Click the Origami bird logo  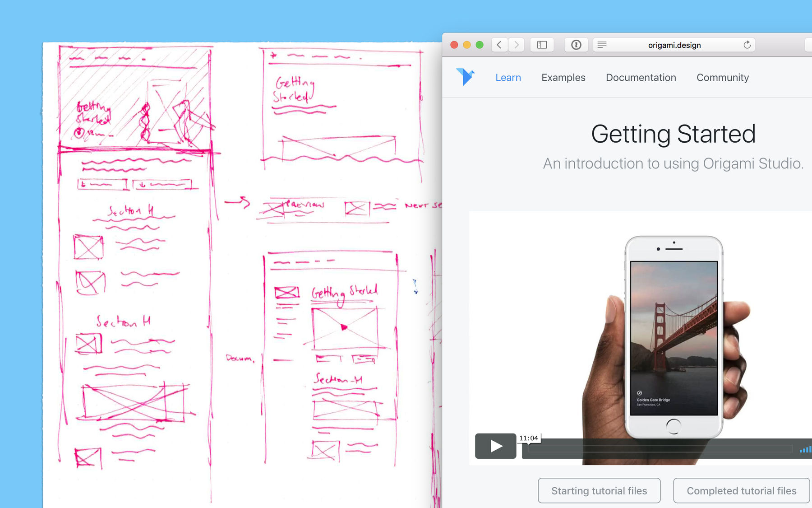(465, 77)
